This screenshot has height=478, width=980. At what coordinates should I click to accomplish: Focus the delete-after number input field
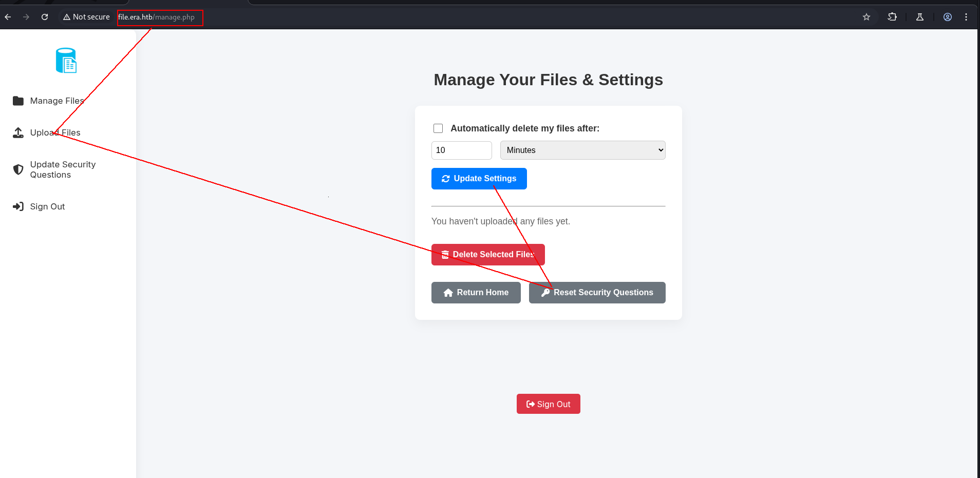click(x=461, y=150)
